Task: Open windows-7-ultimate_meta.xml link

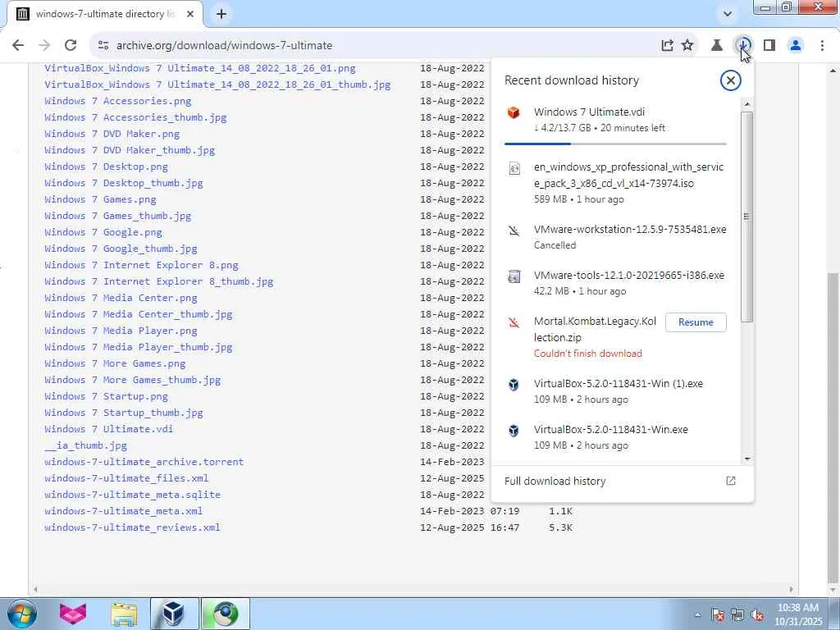Action: tap(124, 511)
